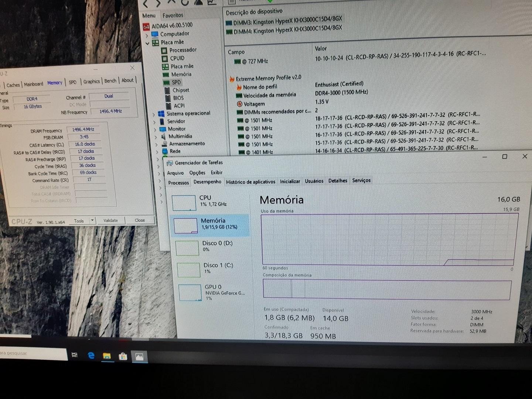Open the CPUID tree entry
The image size is (532, 399).
(x=173, y=58)
